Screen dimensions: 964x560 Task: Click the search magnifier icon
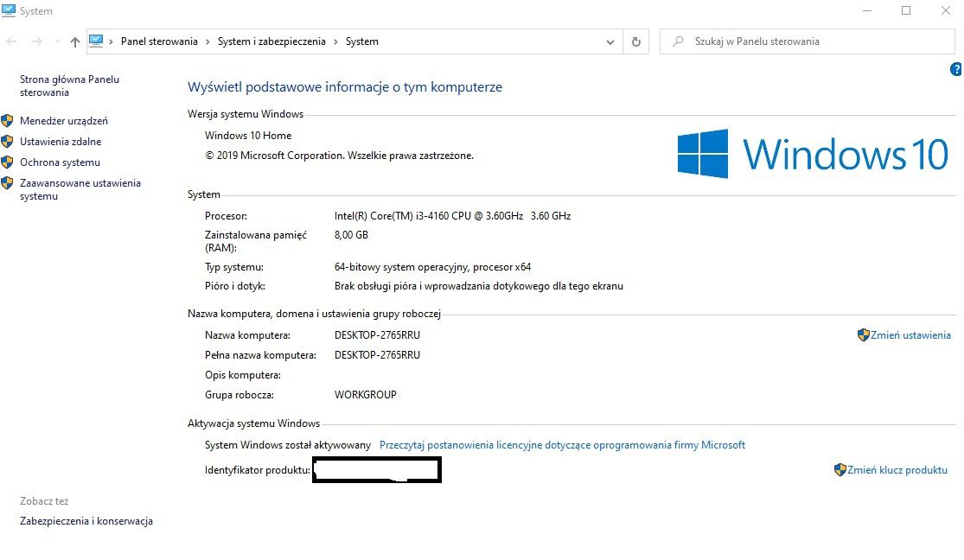click(678, 41)
